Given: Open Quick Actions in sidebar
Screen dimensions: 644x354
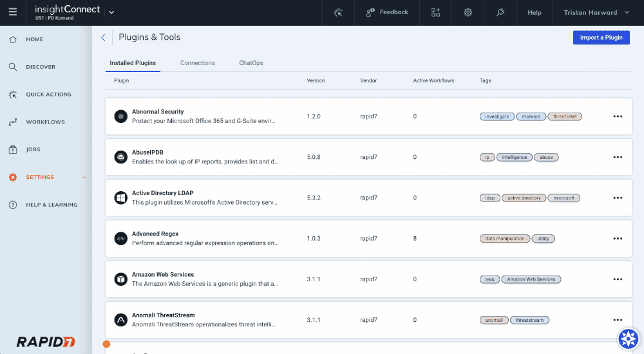Looking at the screenshot, I should (x=48, y=95).
